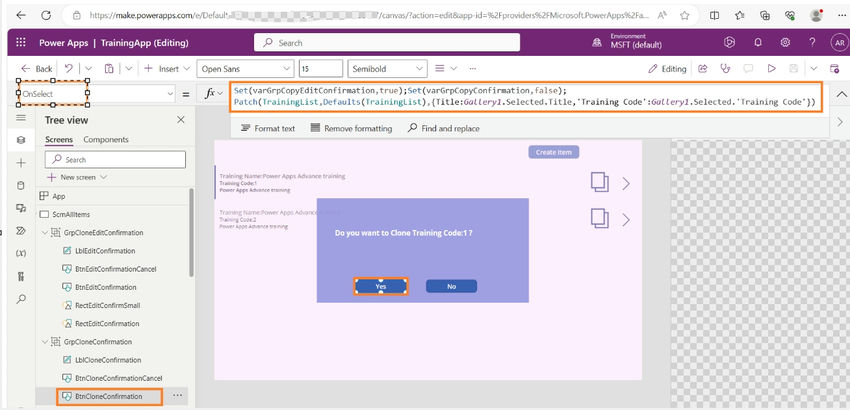850x410 pixels.
Task: Open the browser split screen icon
Action: click(x=714, y=16)
